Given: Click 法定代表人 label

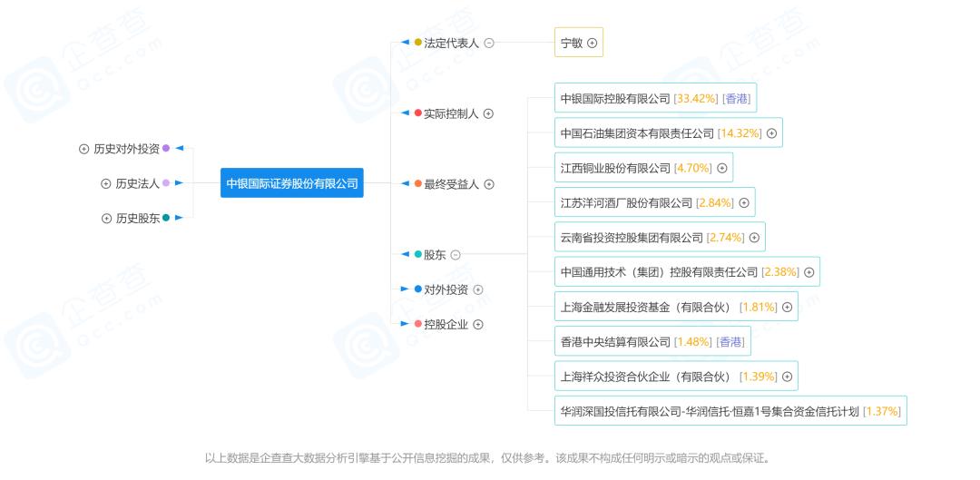Looking at the screenshot, I should 451,44.
